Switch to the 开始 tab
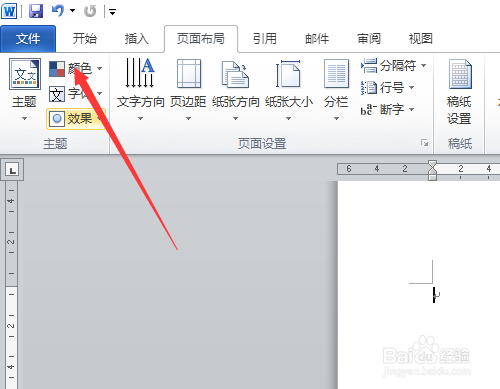 (85, 39)
